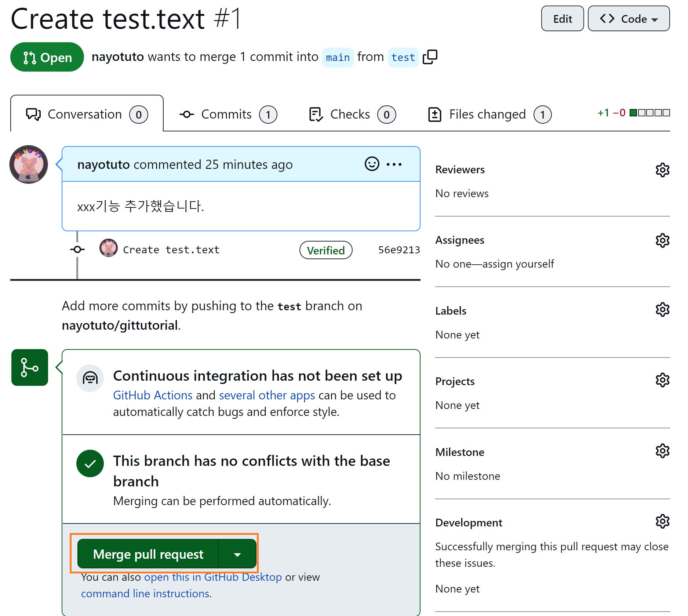This screenshot has height=616, width=688.
Task: Open the several other apps link
Action: (267, 395)
